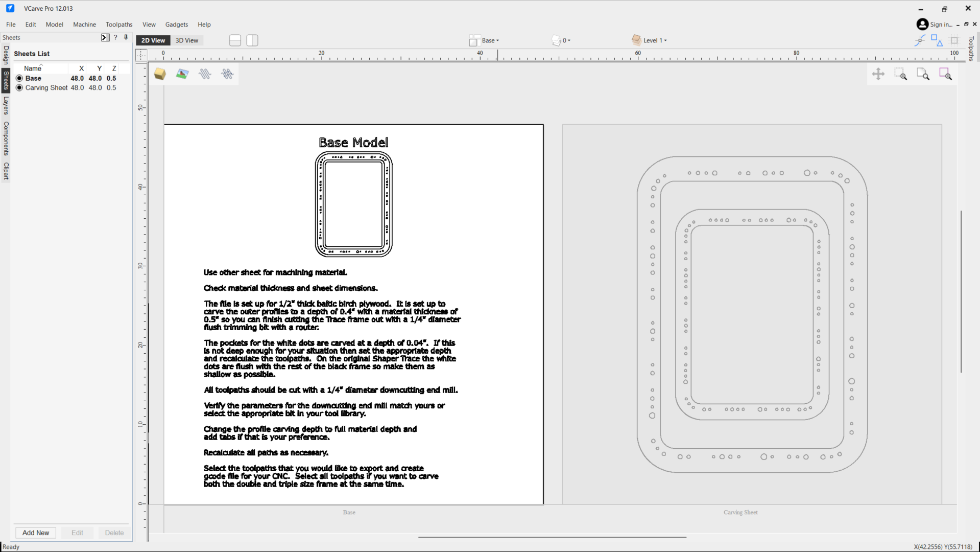Image resolution: width=980 pixels, height=552 pixels.
Task: Click the VCarve Pro app logo
Action: click(x=10, y=8)
